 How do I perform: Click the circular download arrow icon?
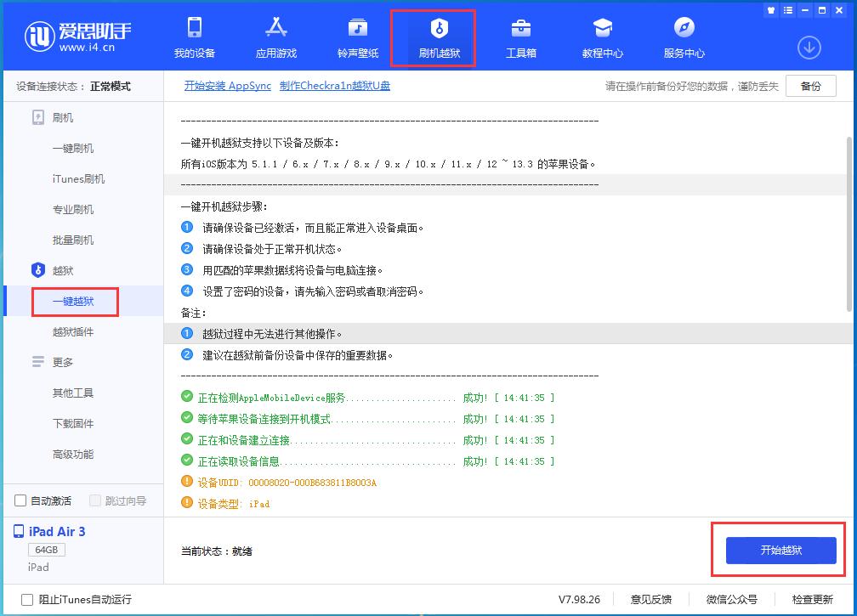point(808,48)
